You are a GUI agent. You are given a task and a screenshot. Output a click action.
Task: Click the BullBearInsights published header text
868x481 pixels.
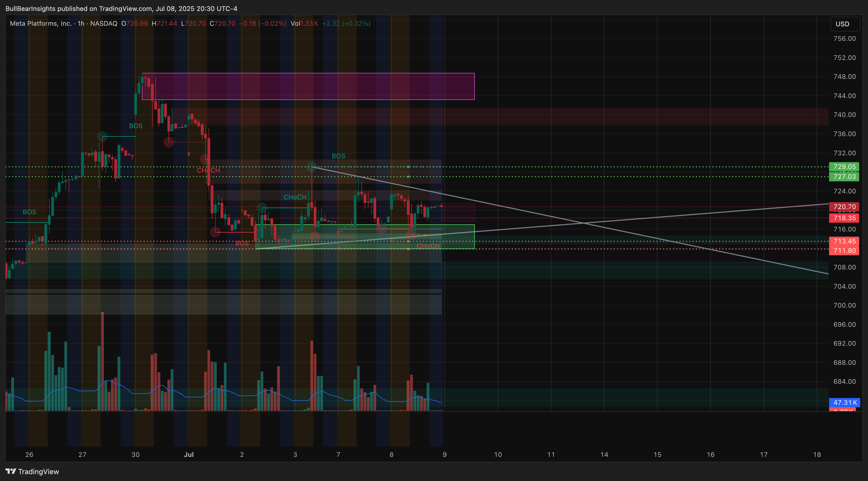click(x=121, y=8)
